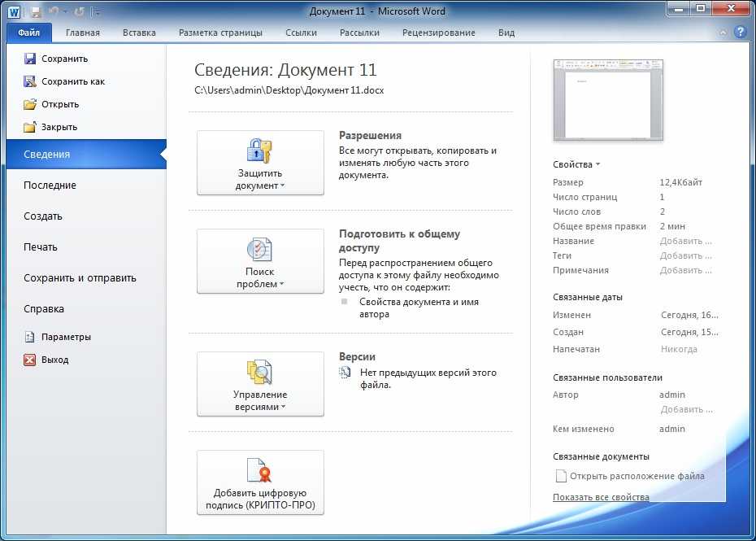Click Сохранить как in the sidebar
This screenshot has height=541, width=756.
click(x=73, y=81)
